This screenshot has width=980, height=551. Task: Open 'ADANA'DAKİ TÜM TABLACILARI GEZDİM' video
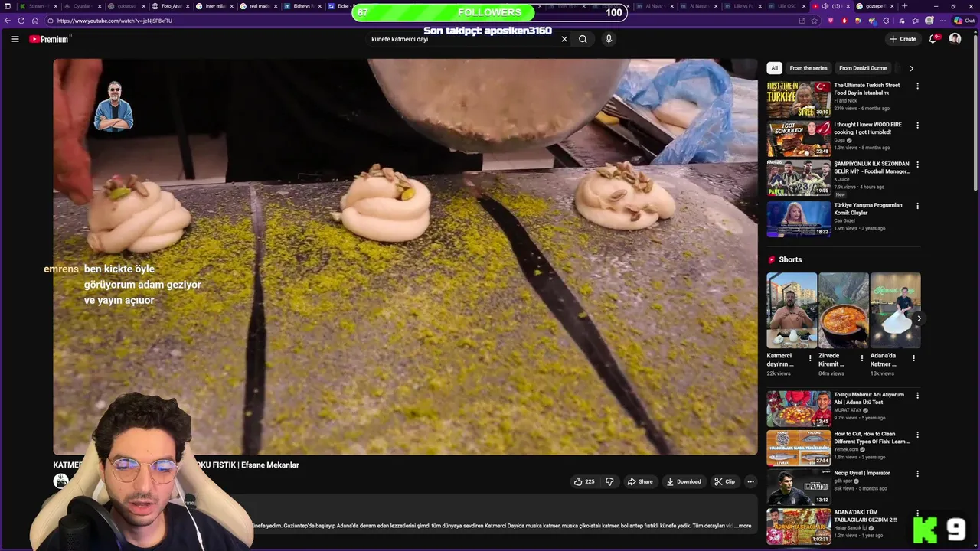pos(799,526)
